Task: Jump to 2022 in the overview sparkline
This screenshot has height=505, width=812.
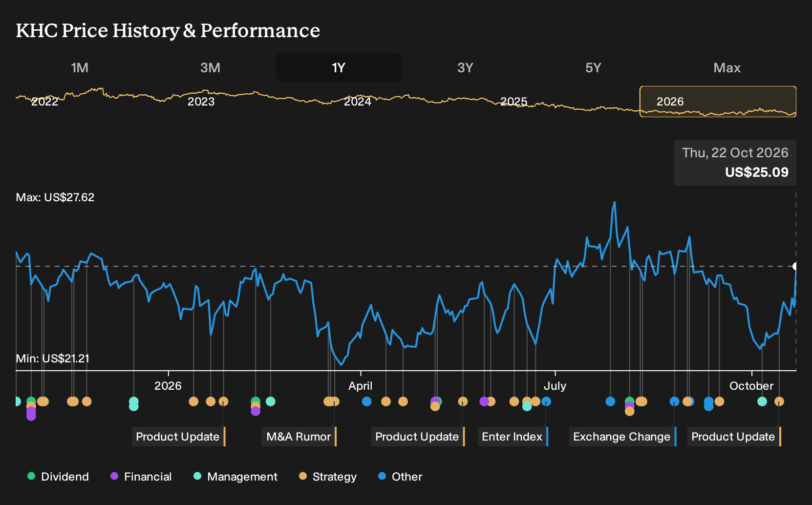Action: (45, 102)
